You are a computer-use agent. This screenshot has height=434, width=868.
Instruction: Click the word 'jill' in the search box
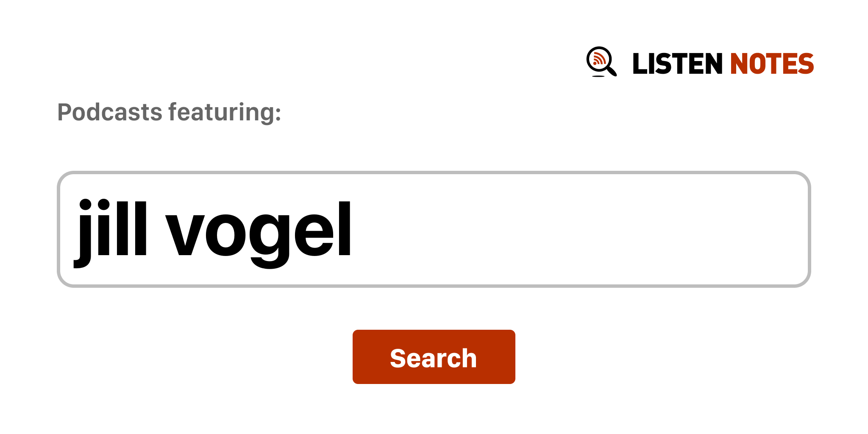[111, 233]
